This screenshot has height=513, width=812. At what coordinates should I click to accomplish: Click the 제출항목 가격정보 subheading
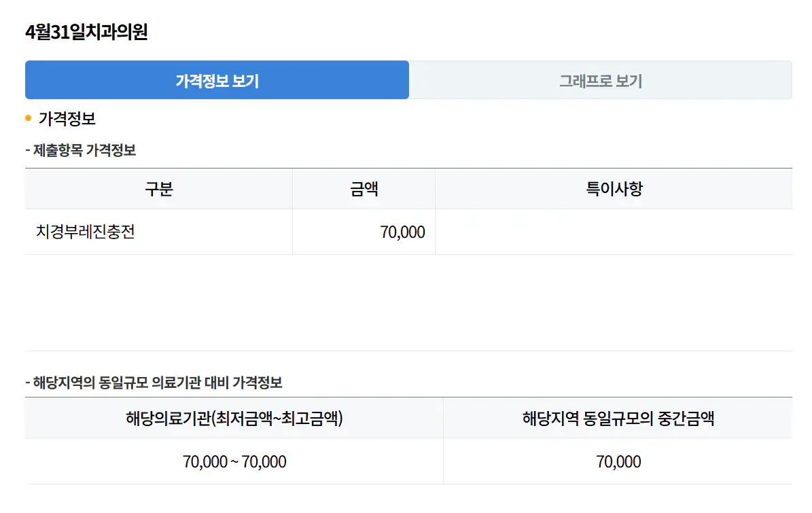tap(80, 149)
